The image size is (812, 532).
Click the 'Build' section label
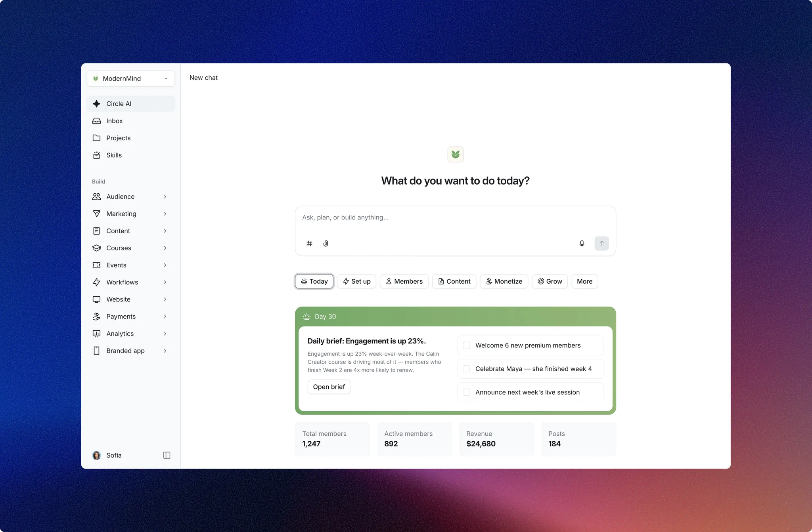(98, 181)
